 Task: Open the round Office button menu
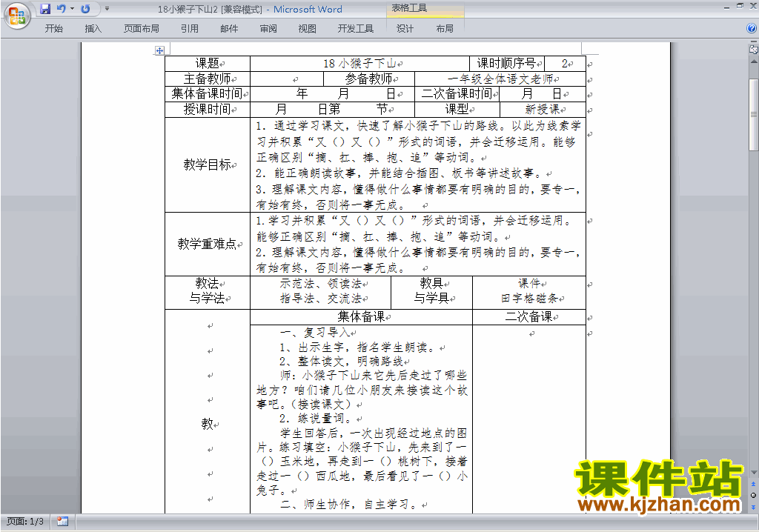click(18, 16)
